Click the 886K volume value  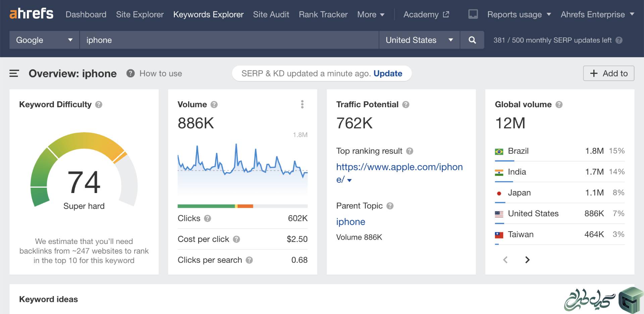click(x=196, y=123)
